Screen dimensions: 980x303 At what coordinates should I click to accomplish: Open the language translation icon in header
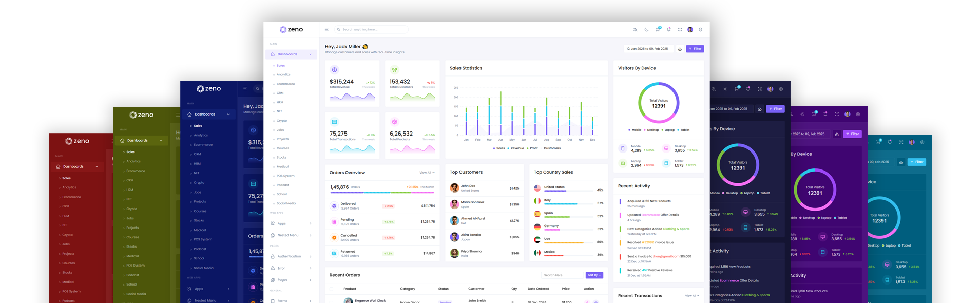click(x=635, y=30)
